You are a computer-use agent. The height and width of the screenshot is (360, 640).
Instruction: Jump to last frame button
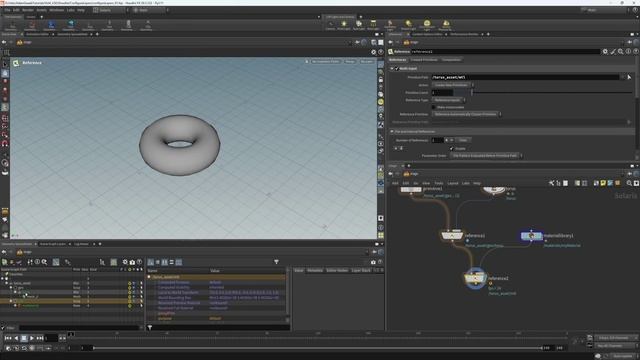[40, 338]
